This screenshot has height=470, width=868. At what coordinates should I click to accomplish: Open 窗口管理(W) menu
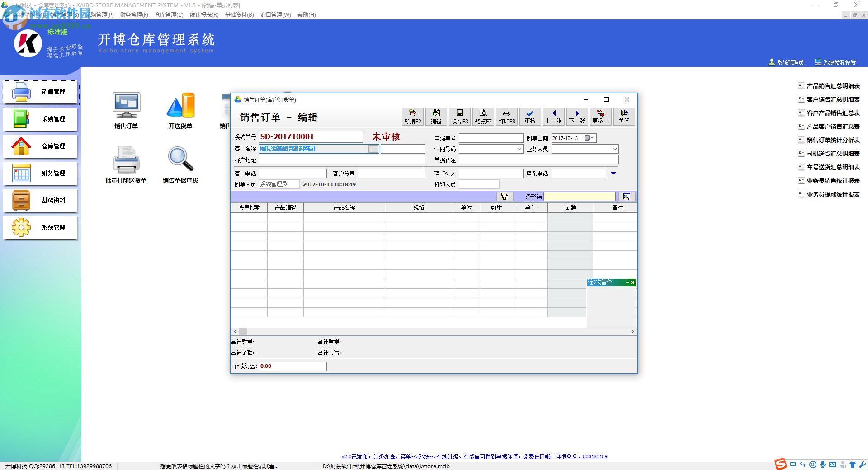[x=276, y=15]
